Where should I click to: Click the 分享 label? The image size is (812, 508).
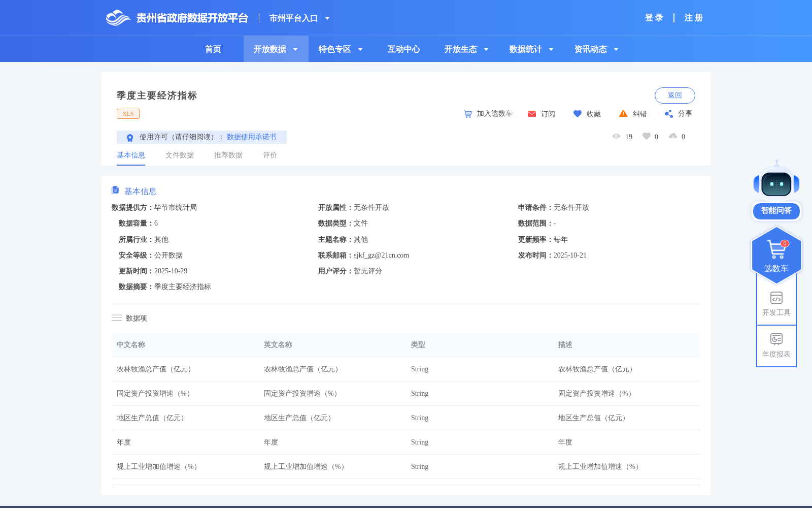click(685, 114)
